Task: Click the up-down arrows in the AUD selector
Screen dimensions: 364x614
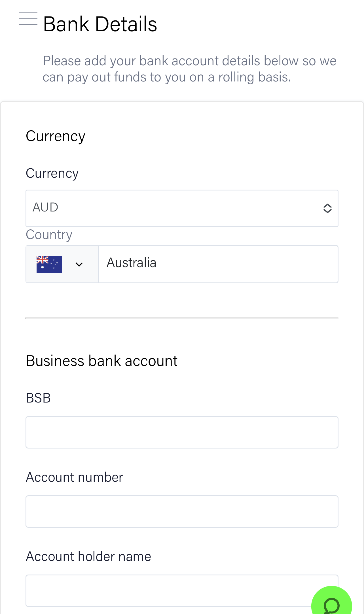Action: pos(327,208)
